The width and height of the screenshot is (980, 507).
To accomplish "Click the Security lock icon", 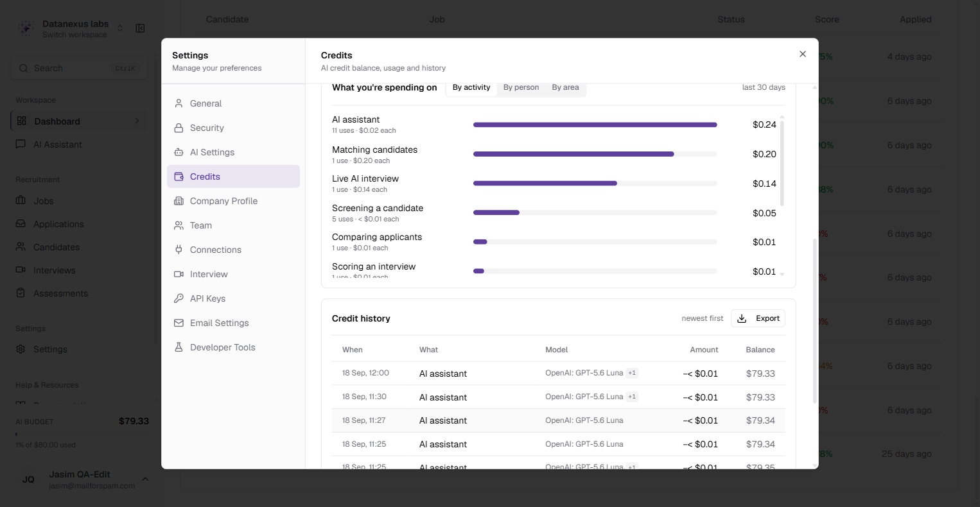I will click(179, 128).
